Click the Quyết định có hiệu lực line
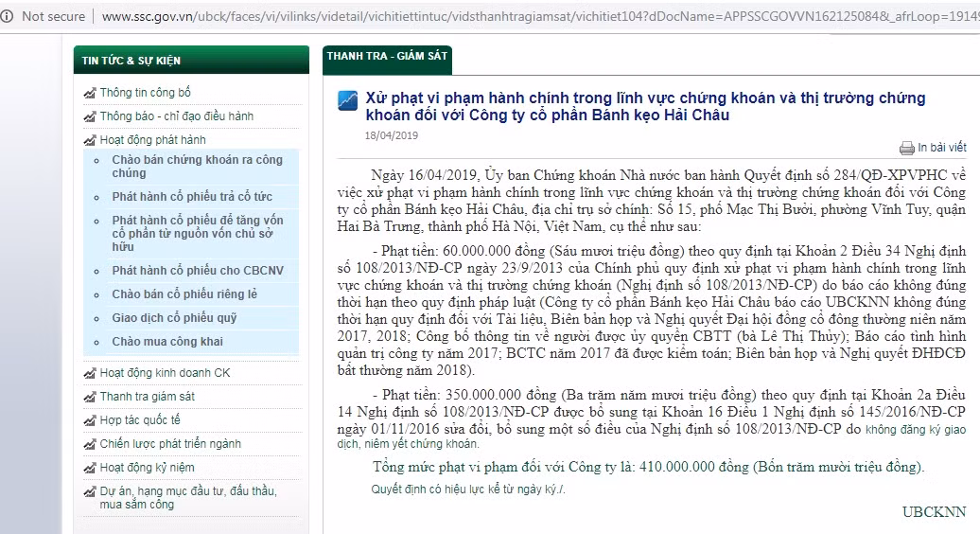Viewport: 980px width, 534px height. click(468, 489)
